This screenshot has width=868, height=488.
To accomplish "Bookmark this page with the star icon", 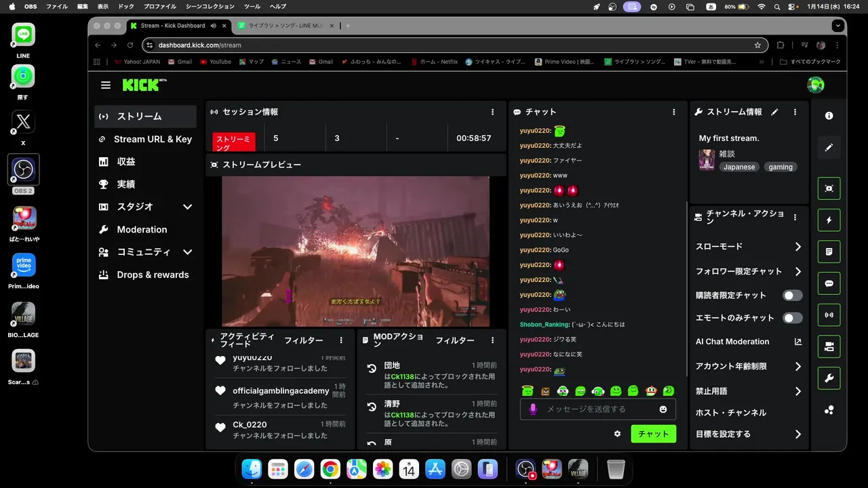I will point(757,45).
